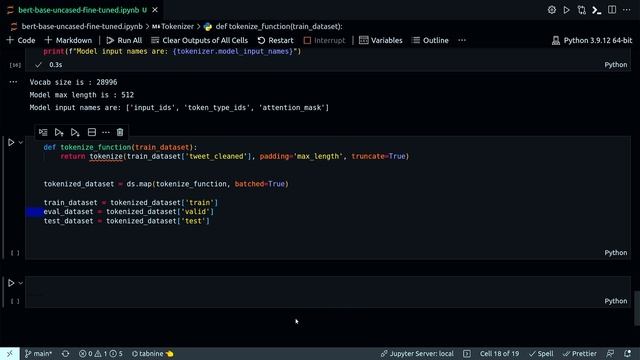Open the terminal icon in title bar
The height and width of the screenshot is (360, 640).
[x=597, y=10]
